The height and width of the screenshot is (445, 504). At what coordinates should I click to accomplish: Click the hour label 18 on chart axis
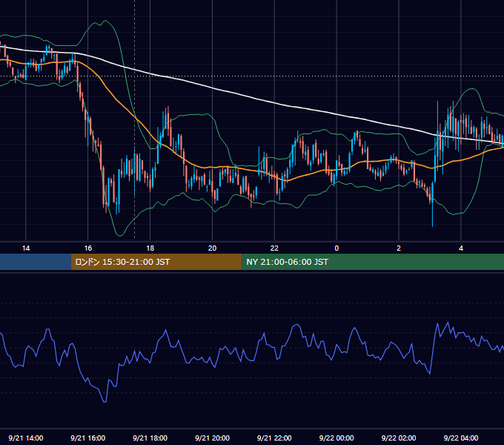tap(150, 248)
